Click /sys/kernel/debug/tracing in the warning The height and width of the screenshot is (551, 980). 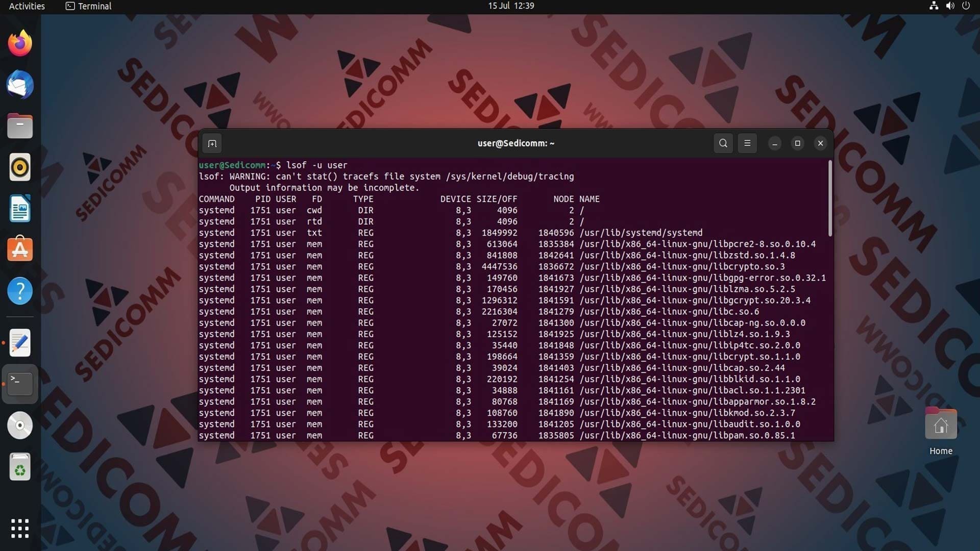click(x=509, y=177)
